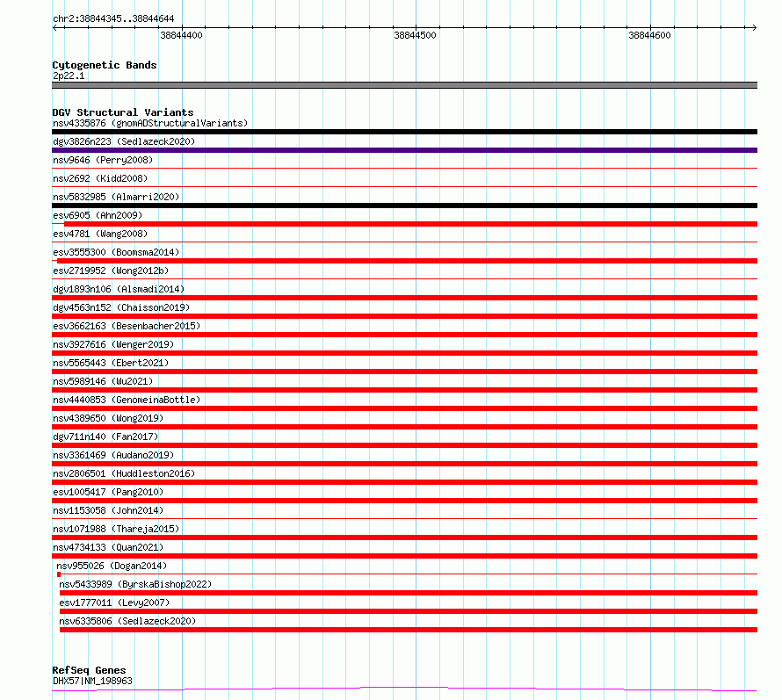Open variant nsv5989146 (Wu2021)
The image size is (782, 700).
point(103,381)
